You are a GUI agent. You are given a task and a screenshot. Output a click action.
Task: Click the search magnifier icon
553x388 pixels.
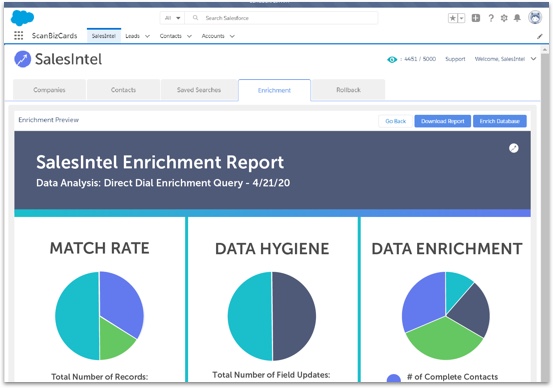point(195,18)
